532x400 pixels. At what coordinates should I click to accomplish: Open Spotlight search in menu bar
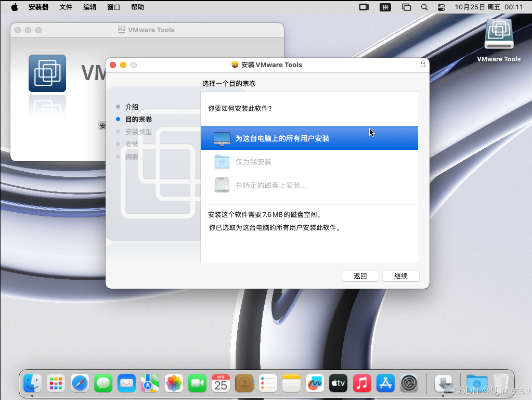(x=424, y=7)
